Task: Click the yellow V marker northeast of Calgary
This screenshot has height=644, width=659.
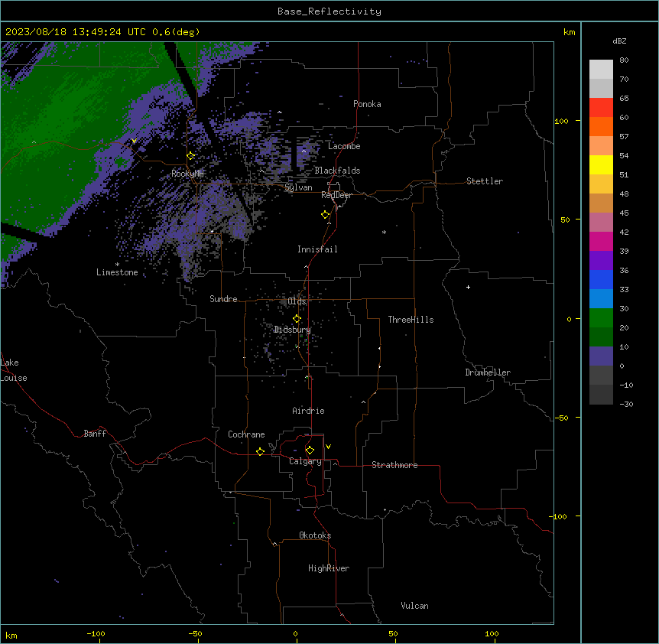Action: click(328, 447)
